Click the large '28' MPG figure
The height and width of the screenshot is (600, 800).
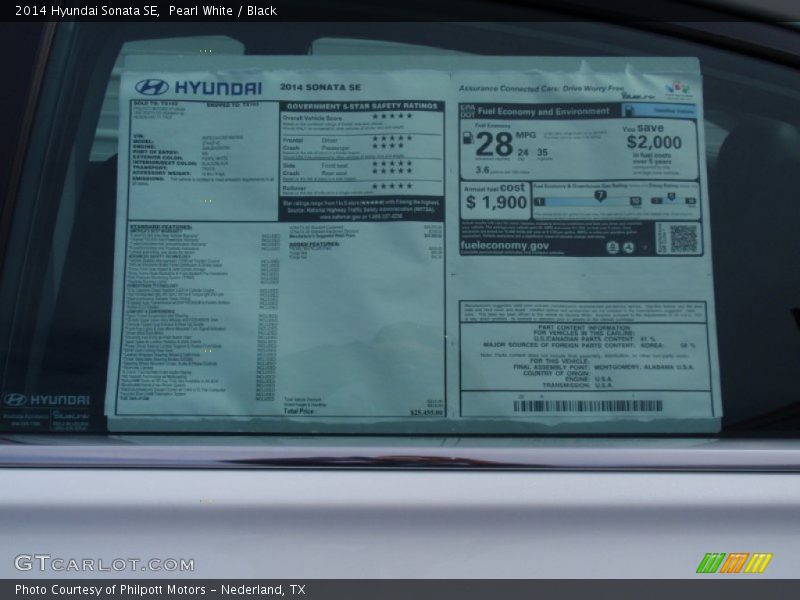[x=494, y=144]
